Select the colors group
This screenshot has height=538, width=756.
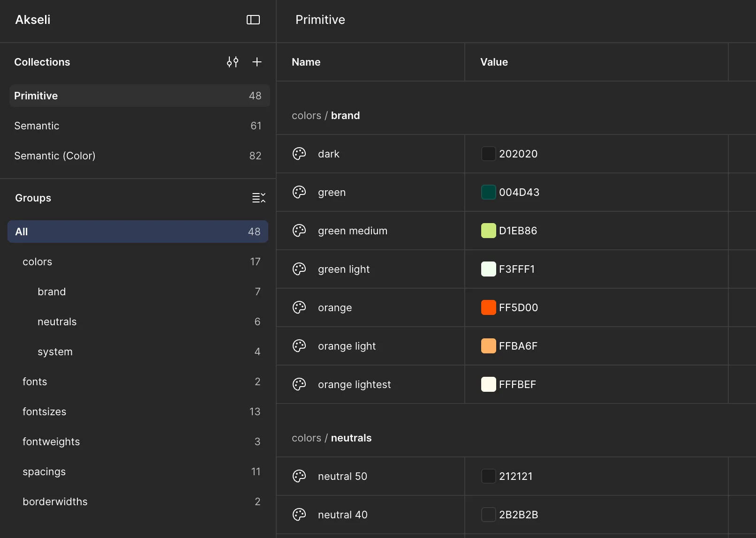point(138,262)
